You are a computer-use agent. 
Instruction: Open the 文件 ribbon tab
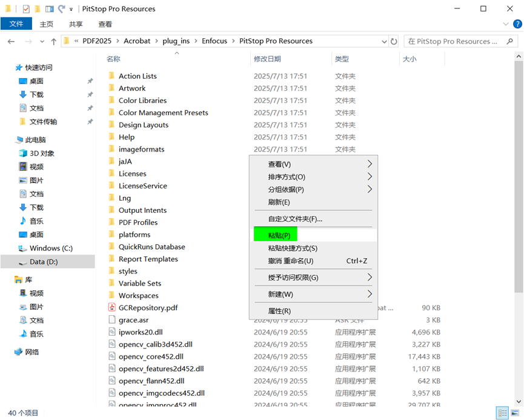(x=16, y=24)
